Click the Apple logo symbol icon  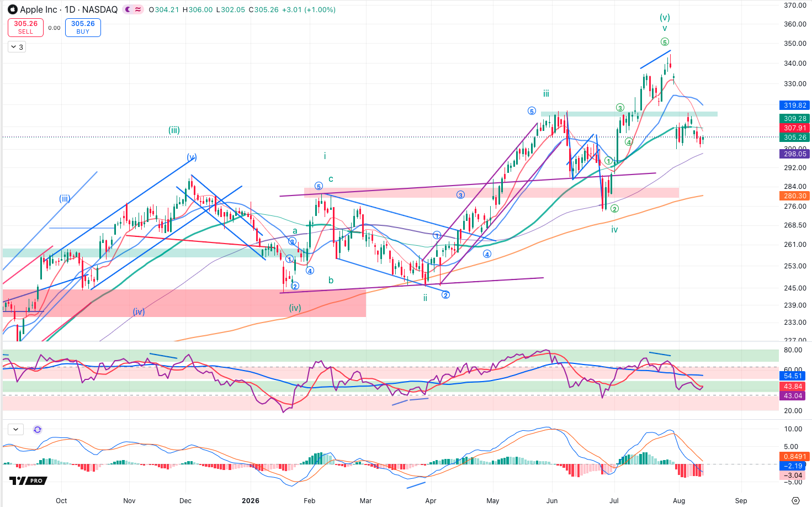tap(13, 9)
